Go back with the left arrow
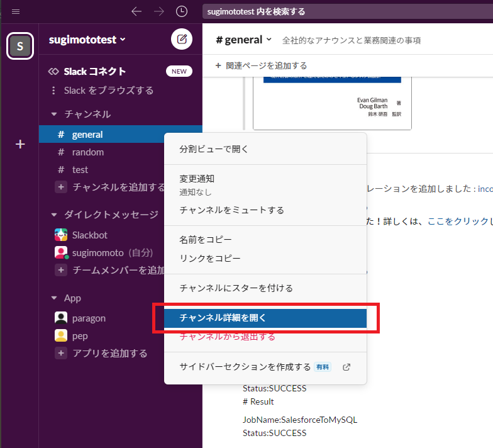This screenshot has height=448, width=493. [136, 11]
